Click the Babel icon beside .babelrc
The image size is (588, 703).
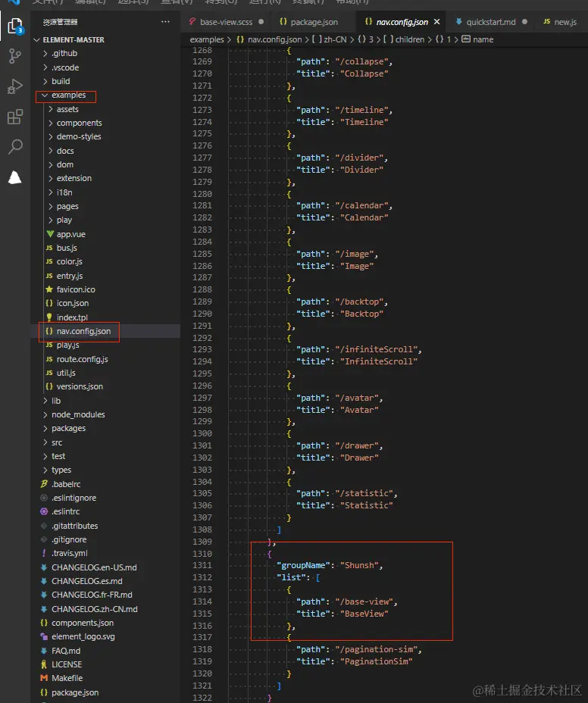click(x=44, y=484)
